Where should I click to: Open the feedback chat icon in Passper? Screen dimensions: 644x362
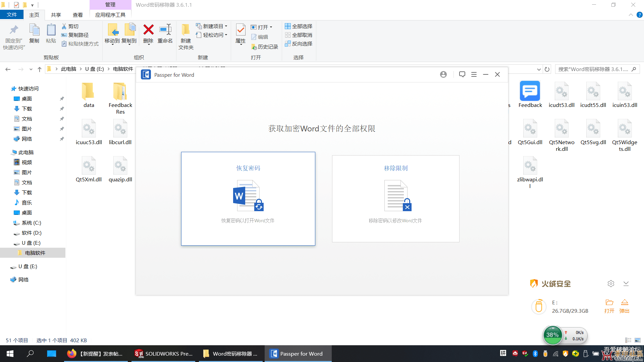(x=462, y=74)
